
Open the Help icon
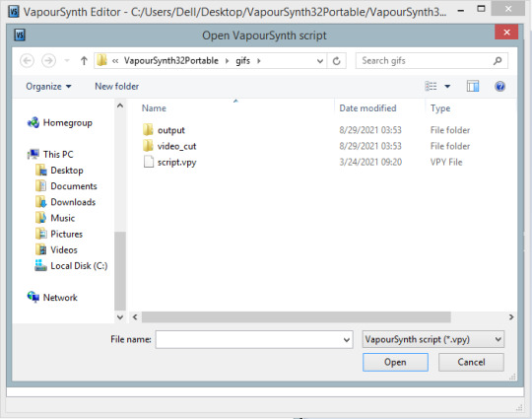pyautogui.click(x=499, y=86)
